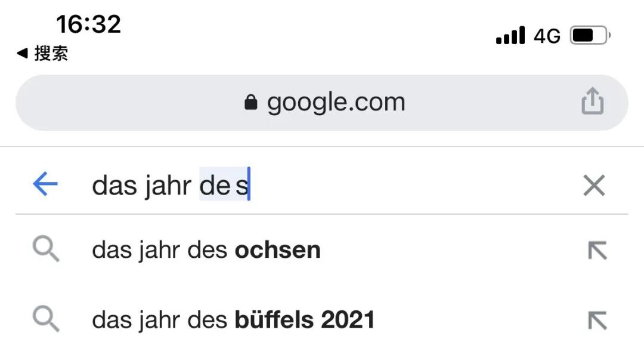Viewport: 644px width, 342px height.
Task: Click magnifier icon next to 'büffels 2021' suggestion
Action: tap(46, 319)
